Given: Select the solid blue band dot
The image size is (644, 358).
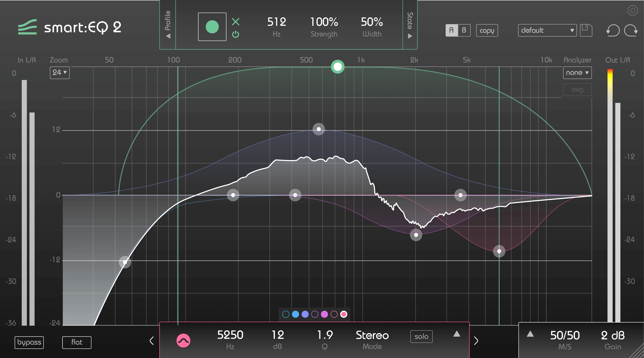Looking at the screenshot, I should click(295, 314).
